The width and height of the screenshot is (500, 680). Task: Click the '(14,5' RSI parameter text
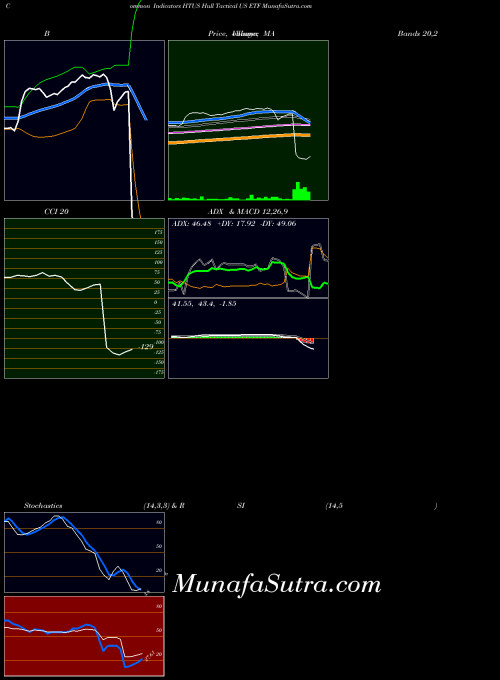point(334,506)
